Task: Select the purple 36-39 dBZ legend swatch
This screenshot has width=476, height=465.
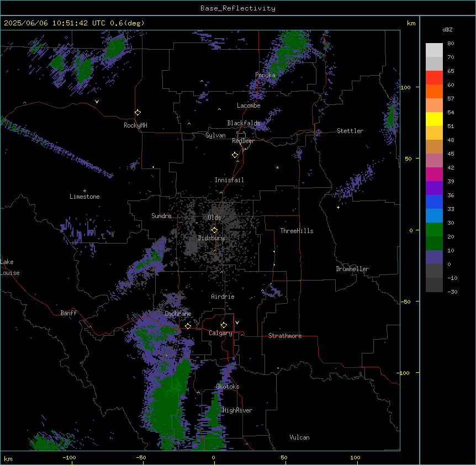Action: click(434, 188)
